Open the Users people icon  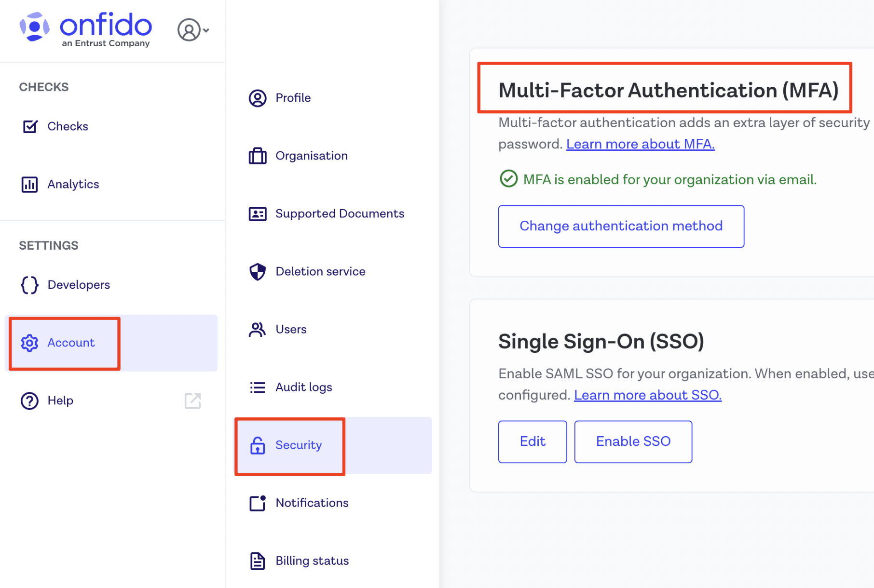[258, 329]
